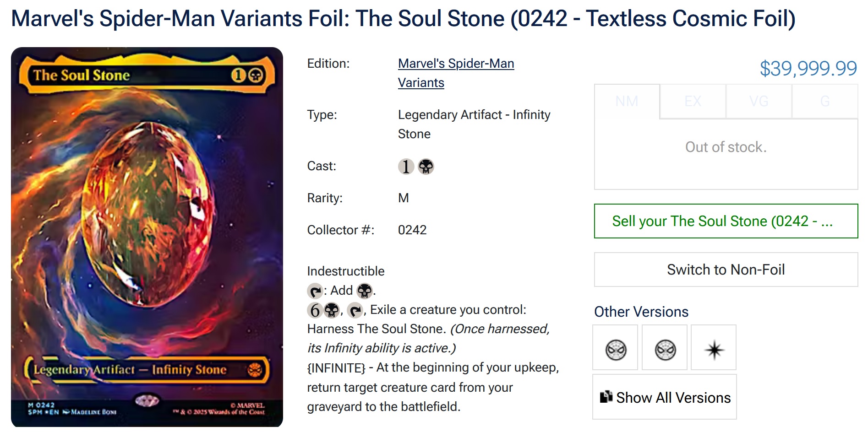Click the $39,999.99 price
Image resolution: width=868 pixels, height=448 pixels.
(808, 69)
